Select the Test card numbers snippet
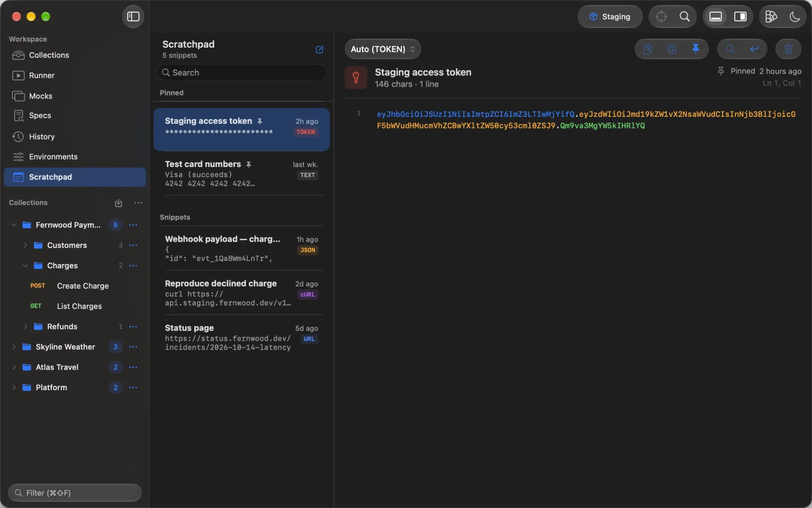 click(x=242, y=173)
